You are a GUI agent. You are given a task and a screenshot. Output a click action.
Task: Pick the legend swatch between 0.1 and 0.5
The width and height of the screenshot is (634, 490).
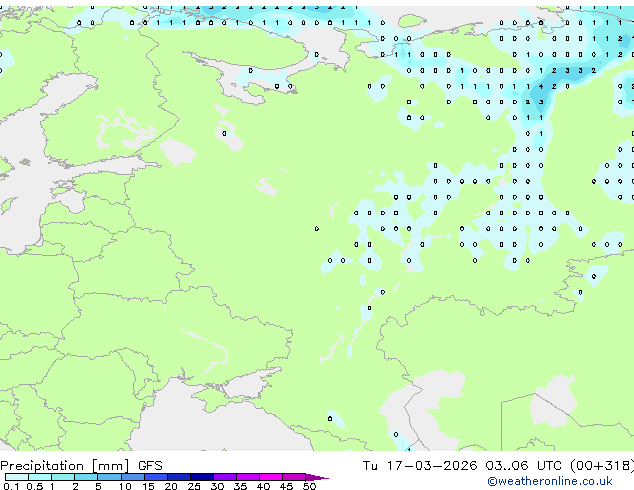[x=17, y=477]
